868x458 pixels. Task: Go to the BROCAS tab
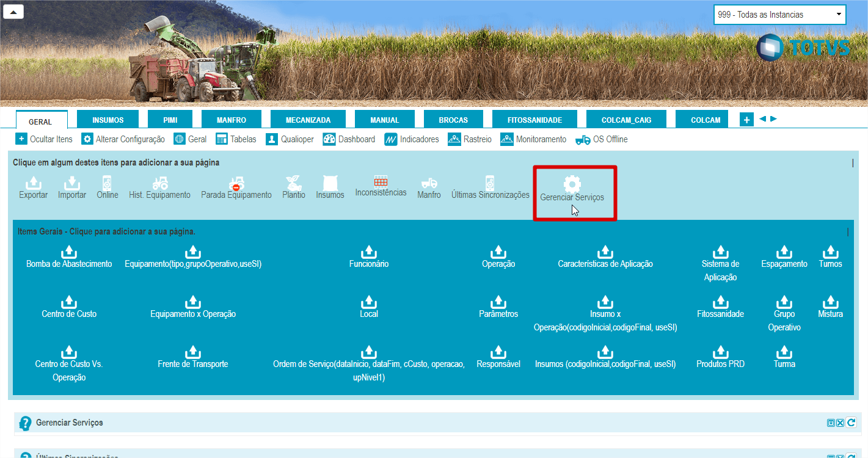click(x=453, y=120)
